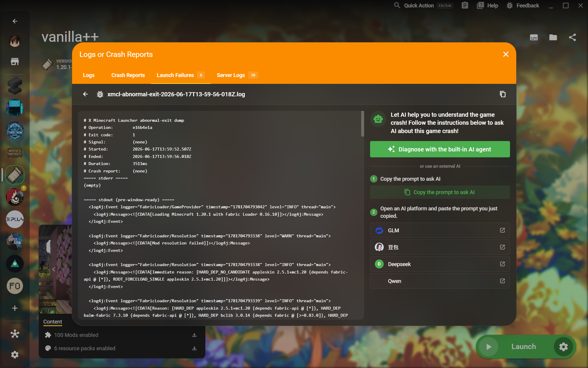Open launcher settings gear in sidebar
This screenshot has height=368, width=588.
(x=15, y=355)
